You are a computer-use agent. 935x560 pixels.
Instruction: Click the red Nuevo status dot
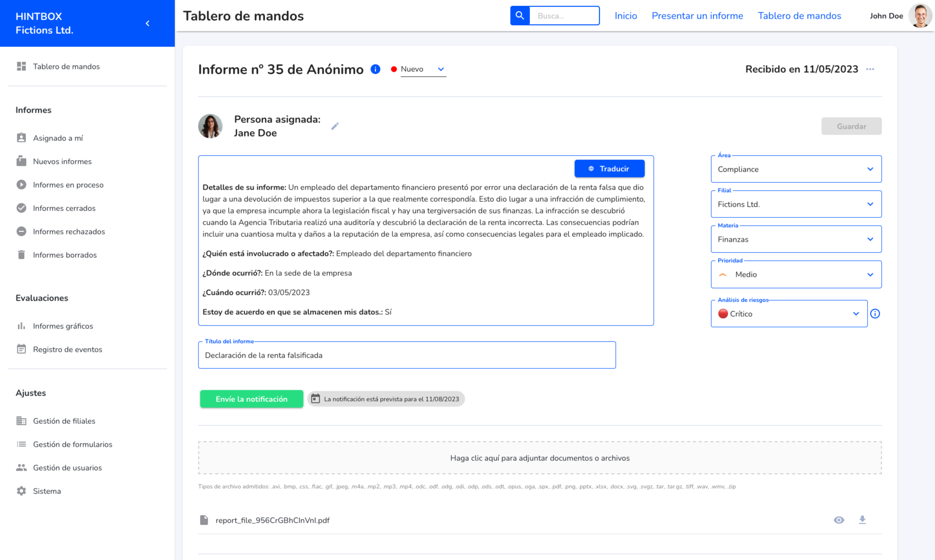[393, 69]
